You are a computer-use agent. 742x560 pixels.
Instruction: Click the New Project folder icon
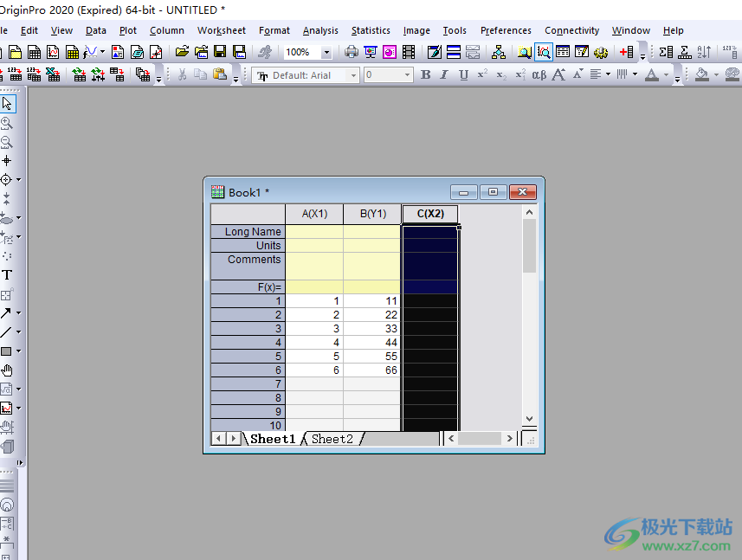pos(15,52)
